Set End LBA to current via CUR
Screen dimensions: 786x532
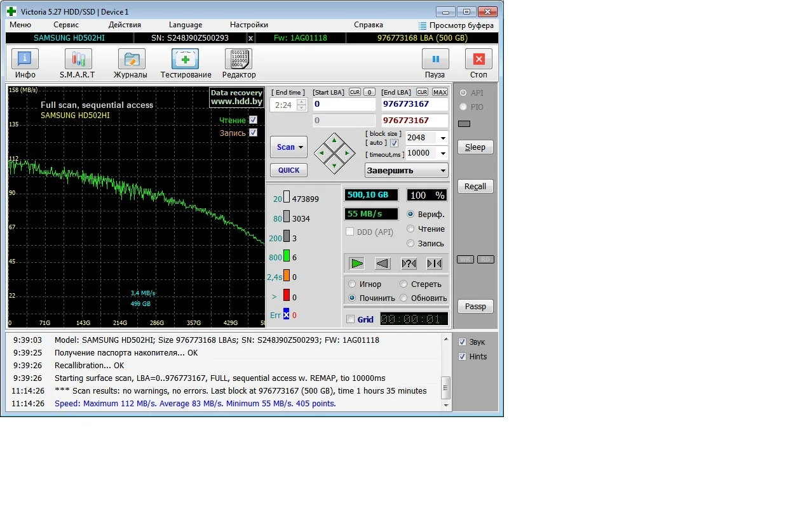tap(422, 92)
